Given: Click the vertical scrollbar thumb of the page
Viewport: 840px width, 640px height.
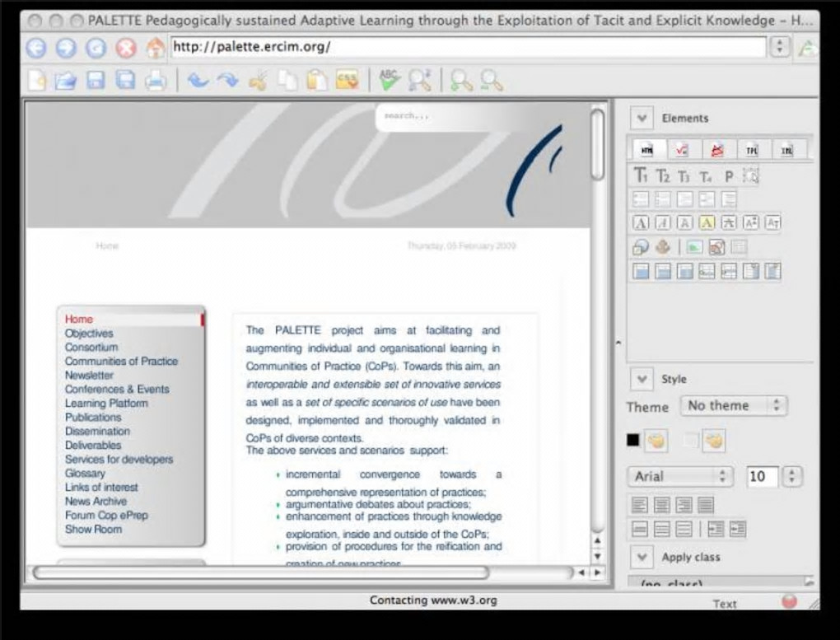Looking at the screenshot, I should tap(597, 145).
